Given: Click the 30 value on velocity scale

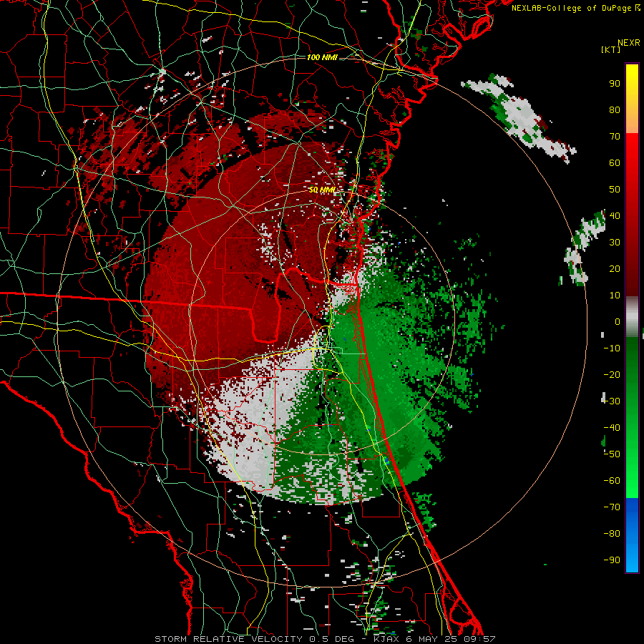Looking at the screenshot, I should [615, 243].
